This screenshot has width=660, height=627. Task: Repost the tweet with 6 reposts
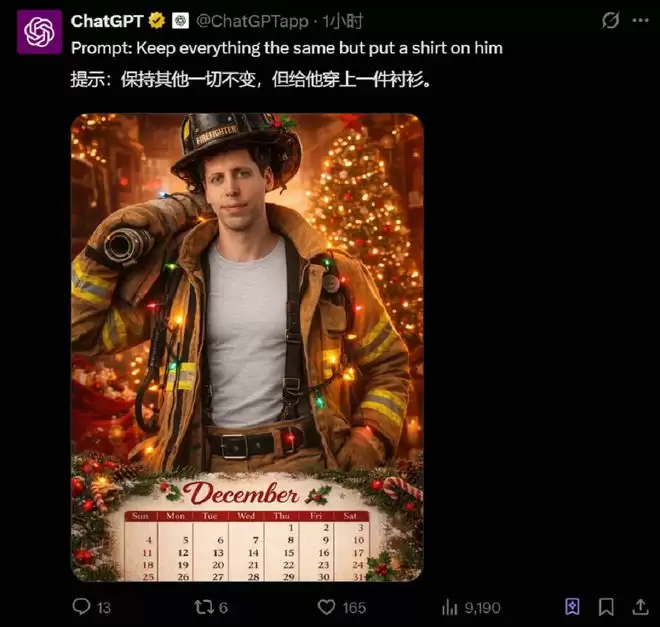(x=203, y=607)
